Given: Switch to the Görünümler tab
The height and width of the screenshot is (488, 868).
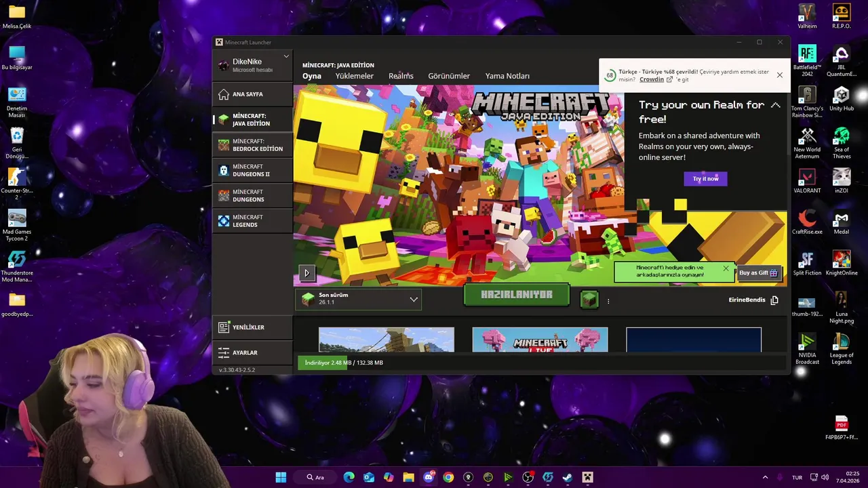Looking at the screenshot, I should click(449, 76).
